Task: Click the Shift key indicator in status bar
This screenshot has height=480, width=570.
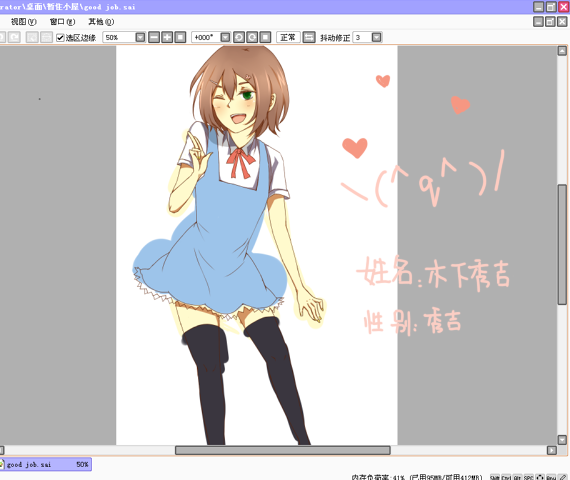Action: pyautogui.click(x=495, y=477)
